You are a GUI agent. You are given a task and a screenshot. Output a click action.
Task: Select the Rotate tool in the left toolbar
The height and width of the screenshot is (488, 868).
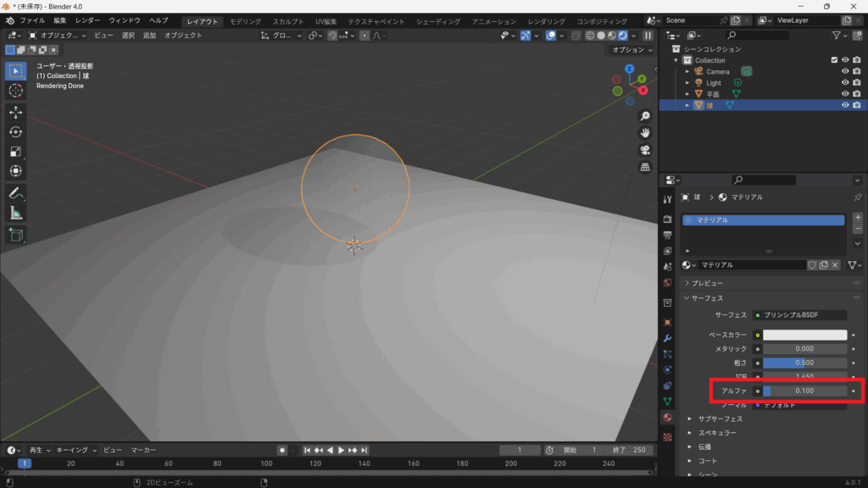pyautogui.click(x=15, y=132)
